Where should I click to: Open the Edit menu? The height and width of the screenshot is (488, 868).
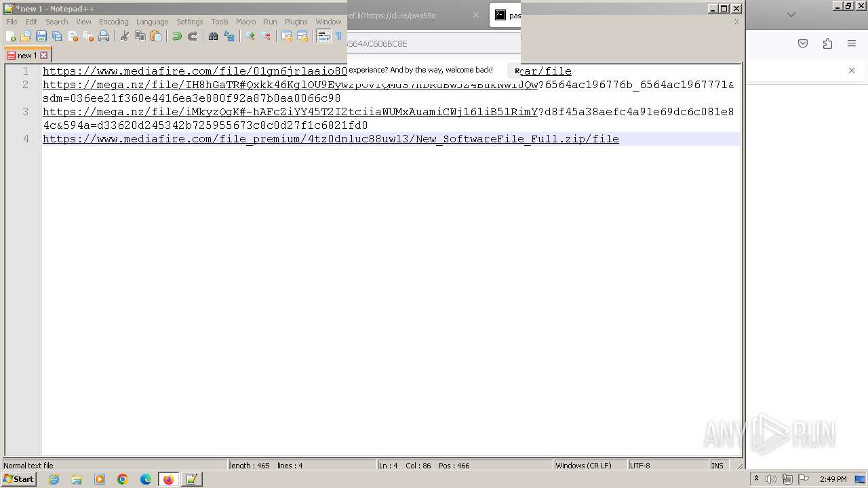[x=31, y=22]
